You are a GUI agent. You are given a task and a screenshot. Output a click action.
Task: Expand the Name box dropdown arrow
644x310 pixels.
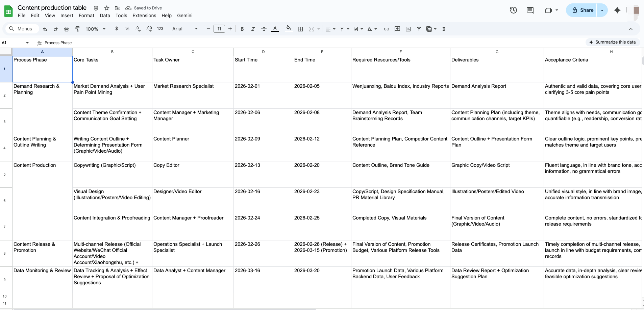[x=27, y=43]
